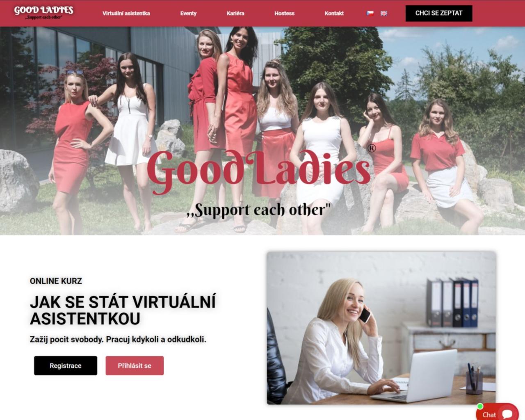Screen dimensions: 525x420
Task: Click the Registrace button
Action: [x=66, y=365]
